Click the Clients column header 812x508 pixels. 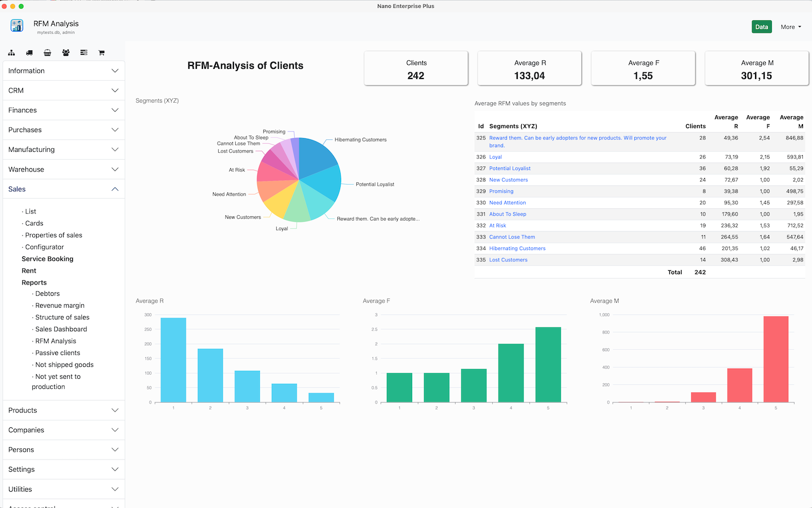click(695, 126)
